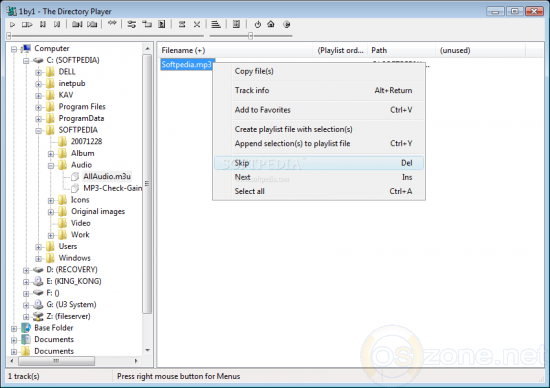Select the ProgramData folder
550x388 pixels.
click(81, 119)
